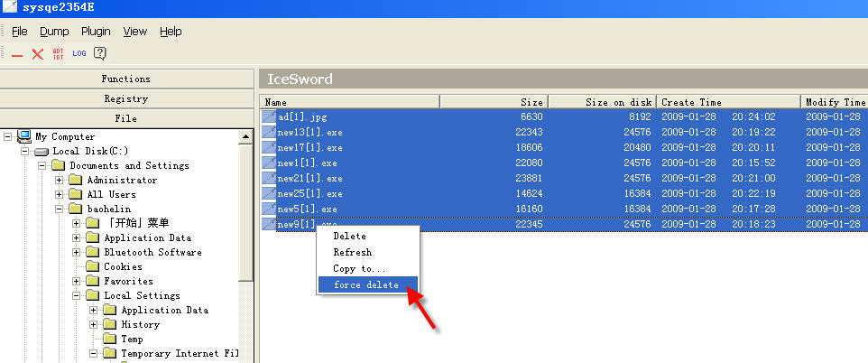Viewport: 868px width, 363px height.
Task: Click the sysqe2354E title bar app icon
Action: click(11, 6)
